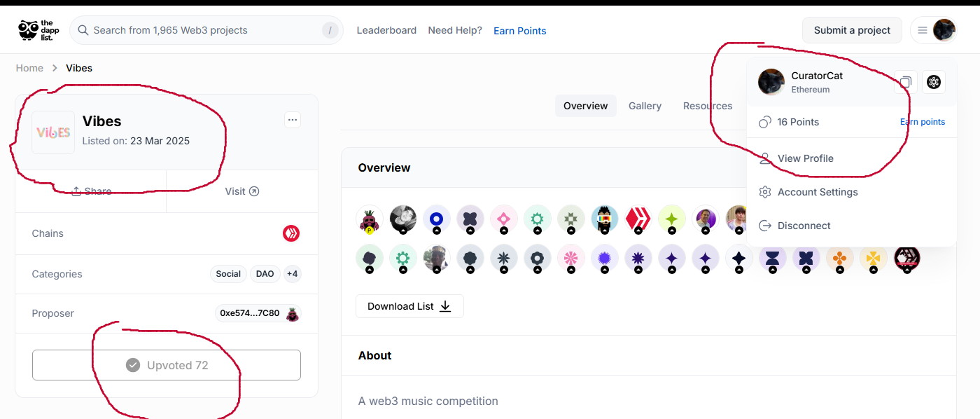Click the Need Help? link
The image size is (980, 419).
tap(455, 30)
